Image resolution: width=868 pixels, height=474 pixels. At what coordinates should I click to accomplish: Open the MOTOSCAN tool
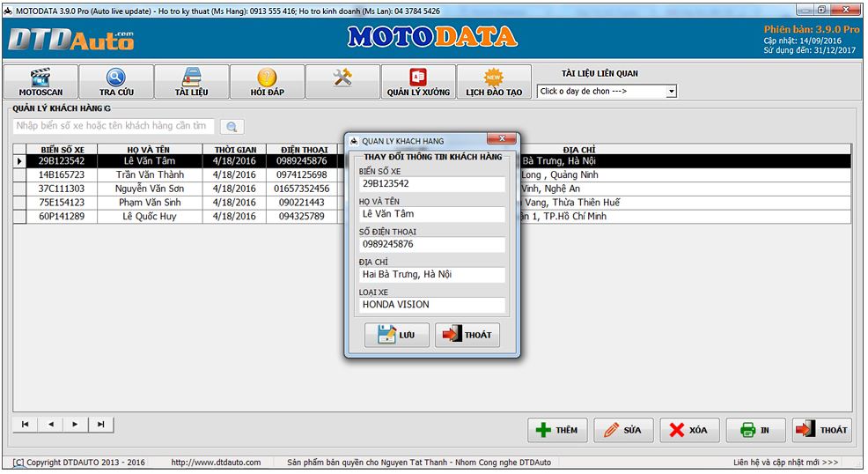41,82
